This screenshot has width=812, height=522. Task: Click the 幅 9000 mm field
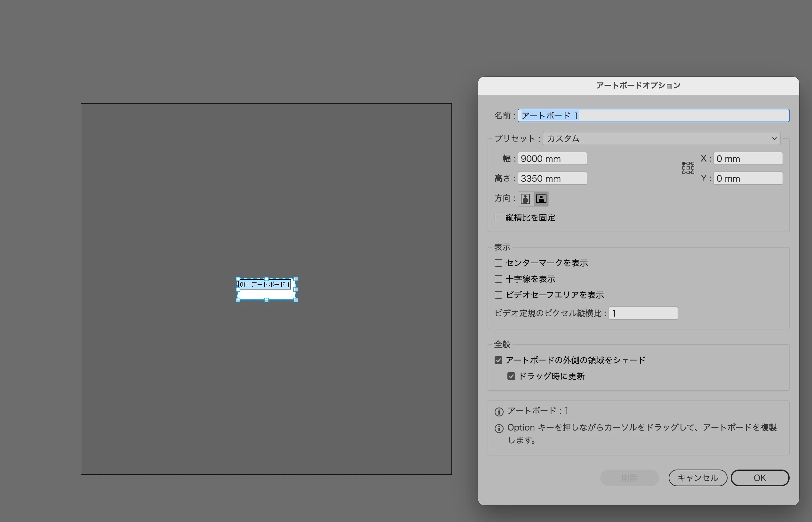coord(552,159)
